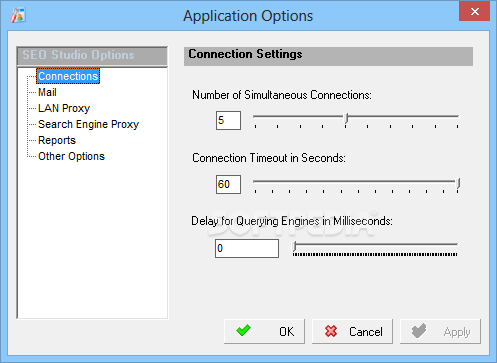Viewport: 497px width, 363px height.
Task: Open Other Options page
Action: pos(71,156)
